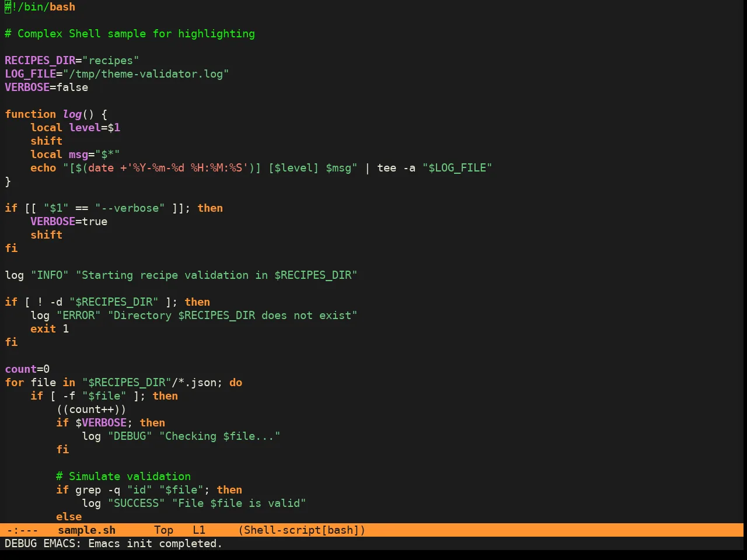Click the Top position indicator in mode line
747x560 pixels.
[x=163, y=530]
